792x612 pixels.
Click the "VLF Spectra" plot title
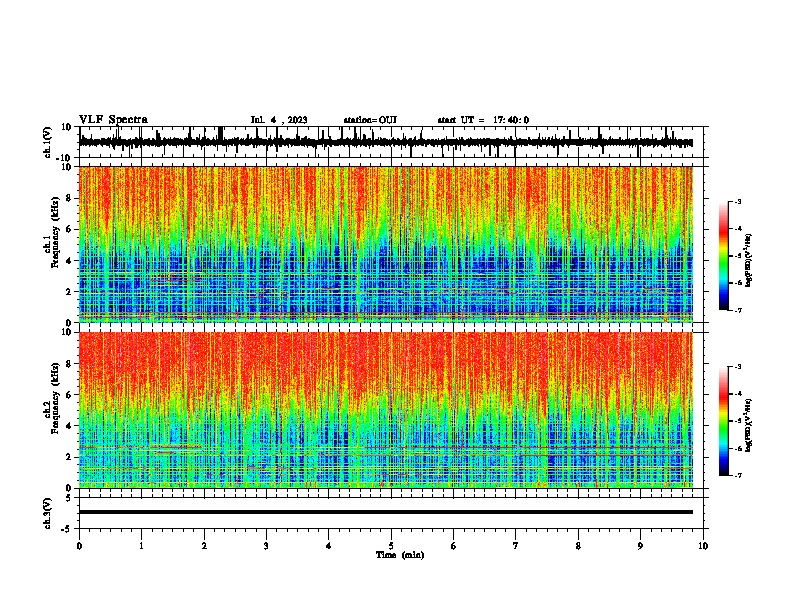pos(113,120)
